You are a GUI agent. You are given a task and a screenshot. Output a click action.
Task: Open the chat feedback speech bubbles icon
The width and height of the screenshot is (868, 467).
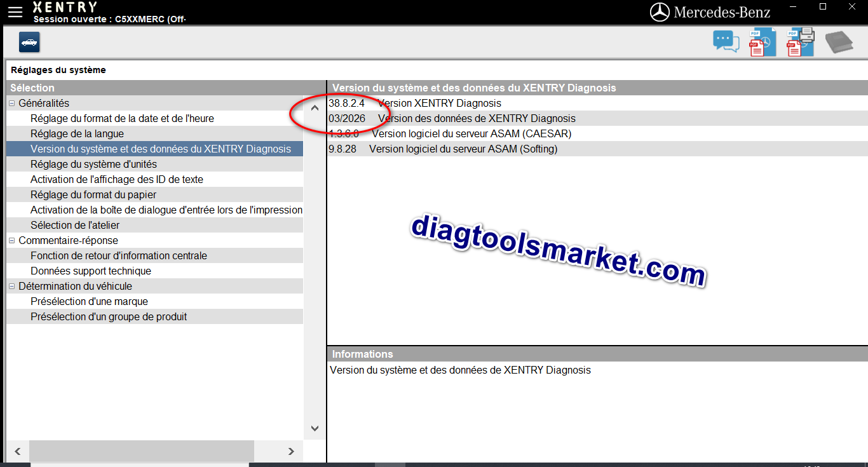click(726, 42)
